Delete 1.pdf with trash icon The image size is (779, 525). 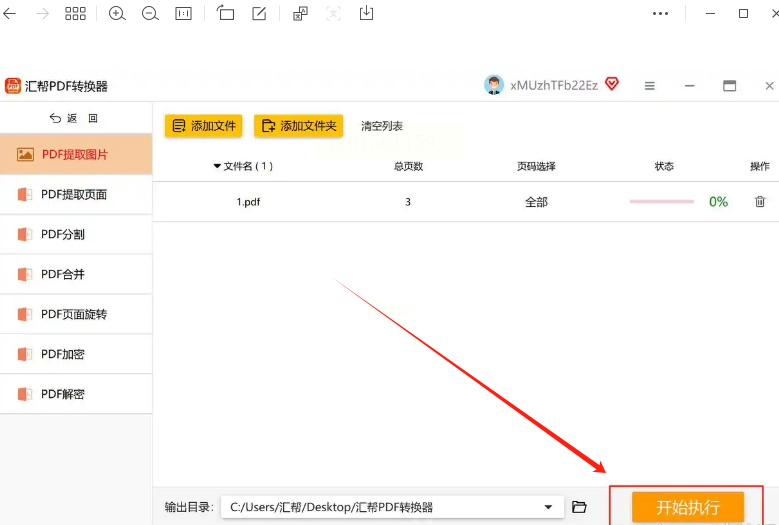(x=760, y=201)
